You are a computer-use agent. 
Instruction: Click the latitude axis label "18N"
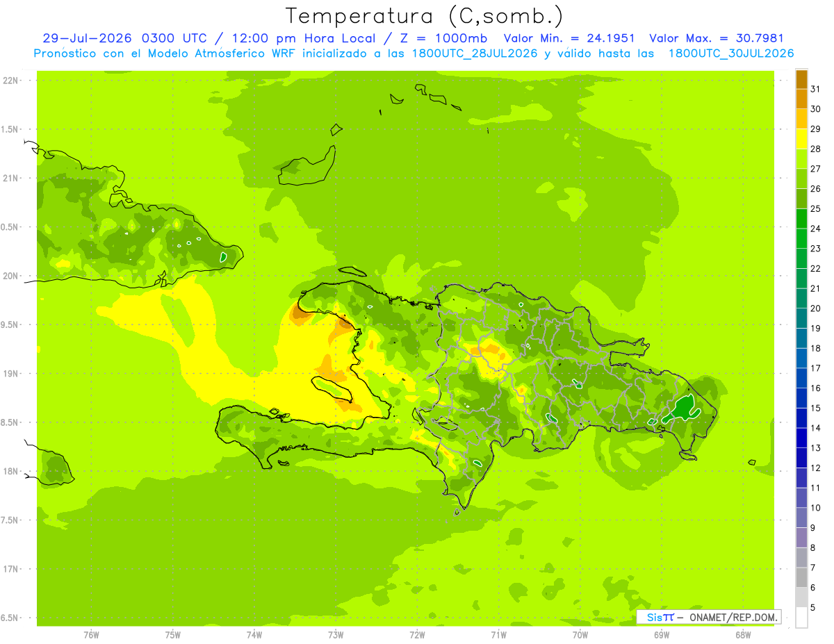point(10,471)
